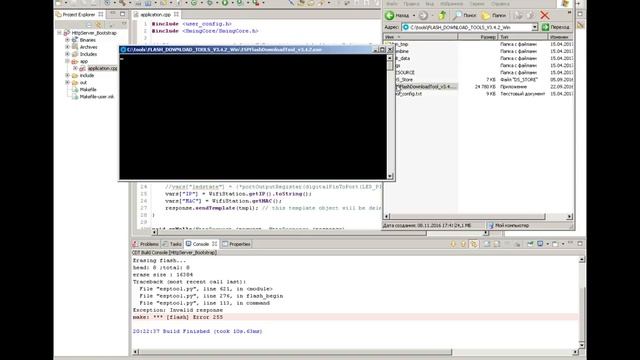Sort Explorer files by Type (Тип) column
This screenshot has width=640, height=360.
point(522,37)
